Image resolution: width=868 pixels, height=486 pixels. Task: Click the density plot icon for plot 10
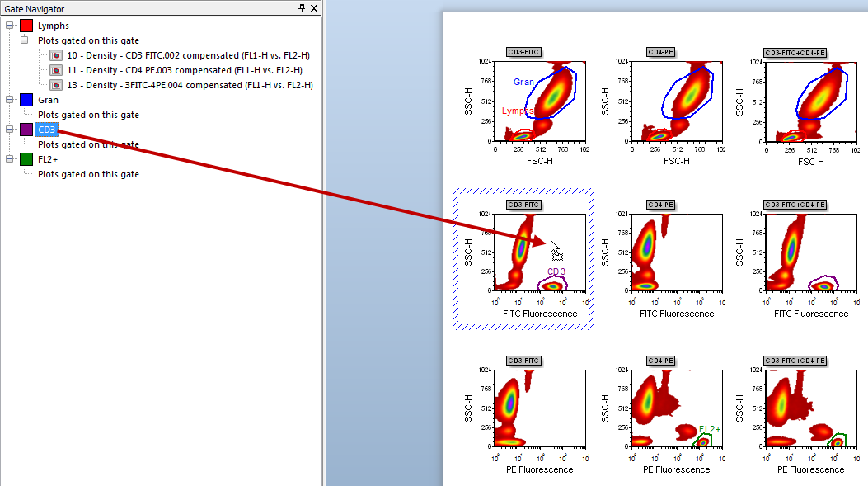click(56, 55)
